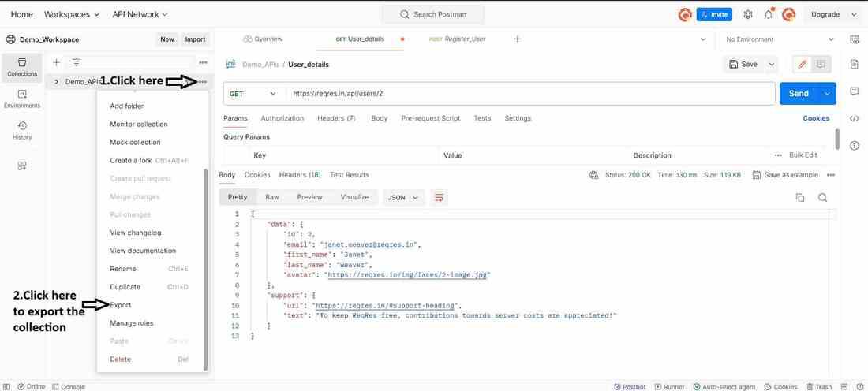Click the wrap lines icon
The image size is (868, 391).
tap(440, 197)
